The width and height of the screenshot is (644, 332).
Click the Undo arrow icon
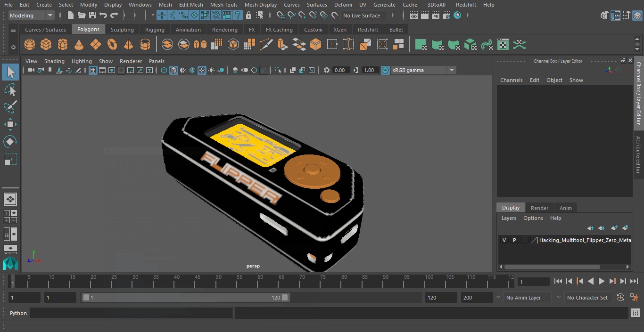103,16
